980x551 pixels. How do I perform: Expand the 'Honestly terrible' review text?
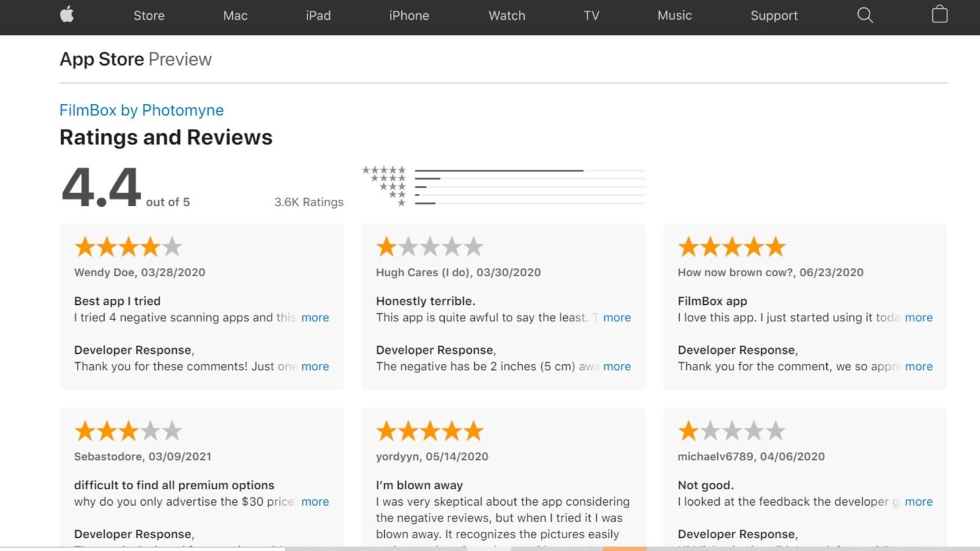(616, 318)
